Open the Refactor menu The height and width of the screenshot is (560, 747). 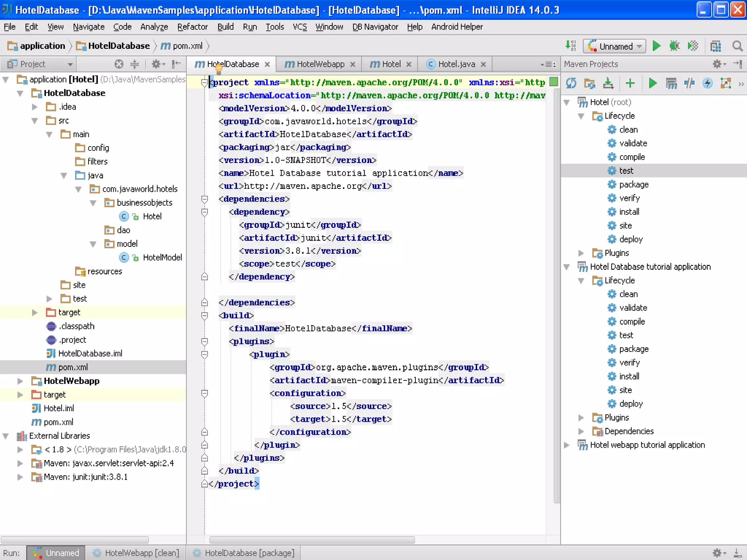pos(192,27)
